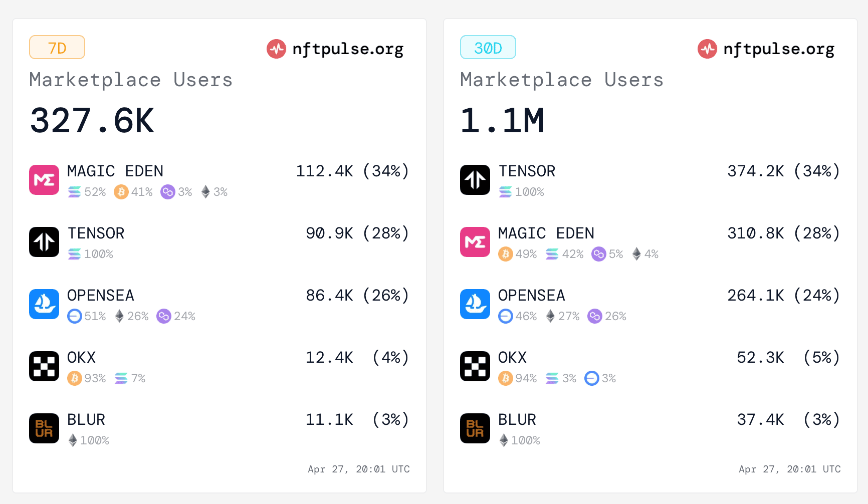Open nftpulse.org link in 30D card
This screenshot has height=504, width=868.
779,49
